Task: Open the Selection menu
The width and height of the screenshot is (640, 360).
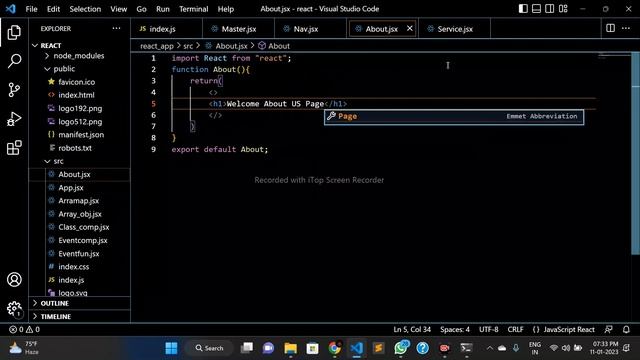Action: coord(85,9)
